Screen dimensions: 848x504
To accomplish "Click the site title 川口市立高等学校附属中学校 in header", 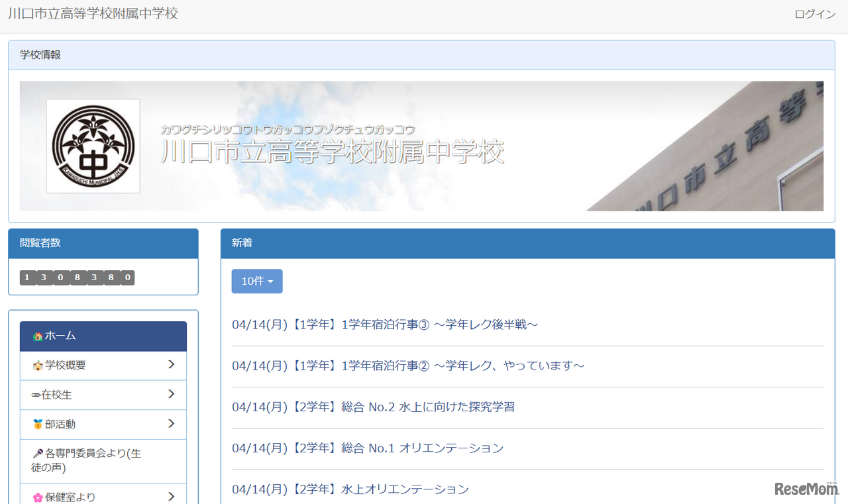I will [93, 14].
